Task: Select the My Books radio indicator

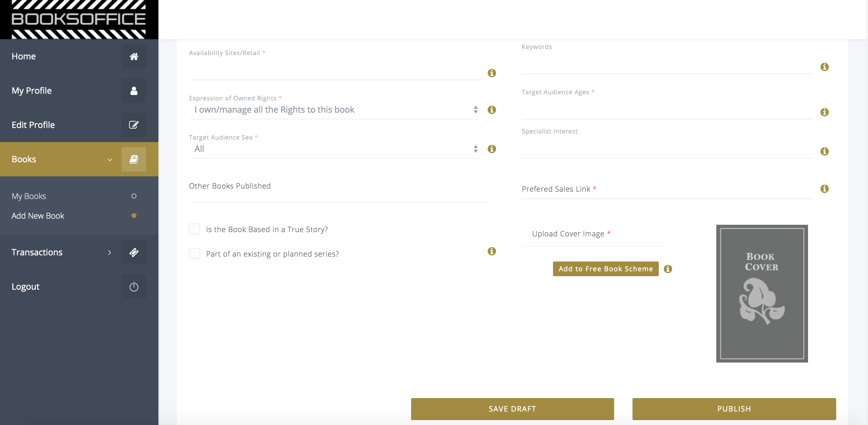Action: click(134, 196)
